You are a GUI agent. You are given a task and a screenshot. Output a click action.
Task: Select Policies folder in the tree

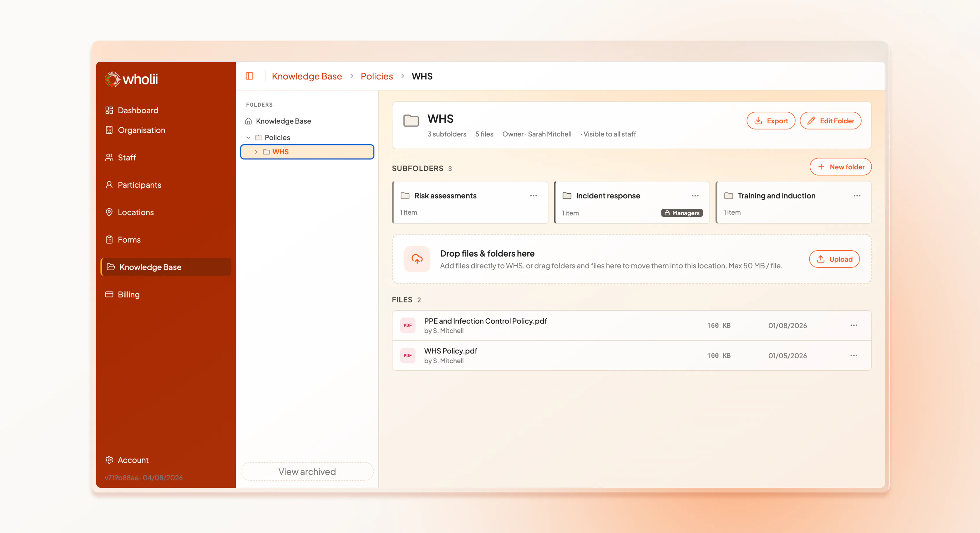click(277, 137)
